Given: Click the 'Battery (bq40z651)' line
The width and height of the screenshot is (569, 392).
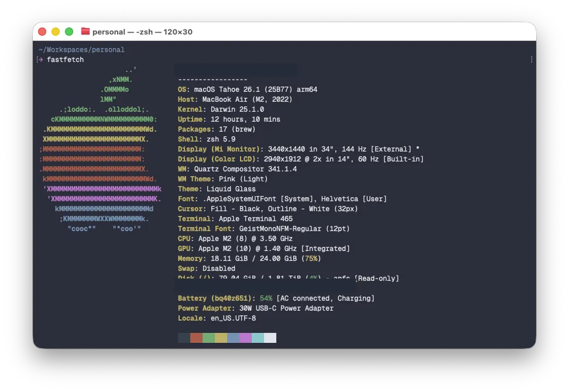Looking at the screenshot, I should point(276,298).
